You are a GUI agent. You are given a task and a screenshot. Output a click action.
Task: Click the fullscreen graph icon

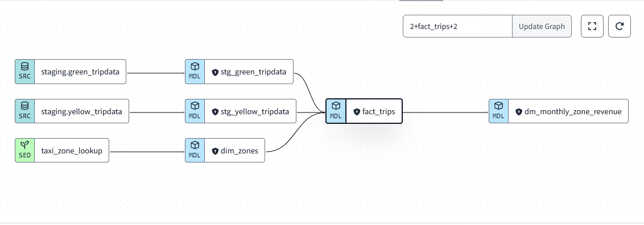coord(592,26)
